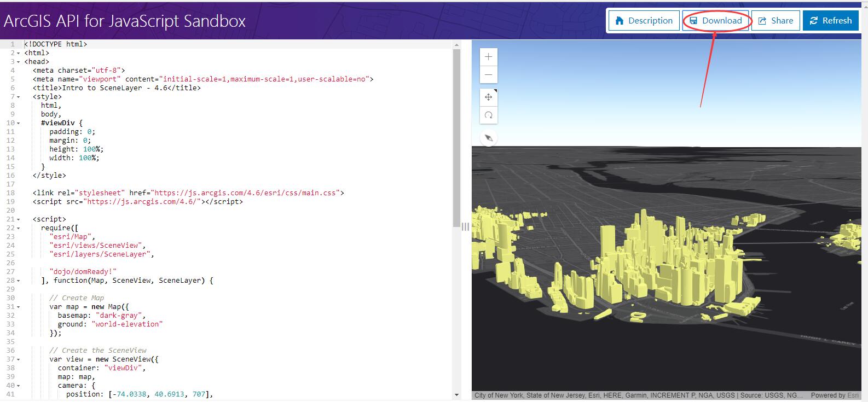
Task: Download the sample code
Action: click(716, 21)
